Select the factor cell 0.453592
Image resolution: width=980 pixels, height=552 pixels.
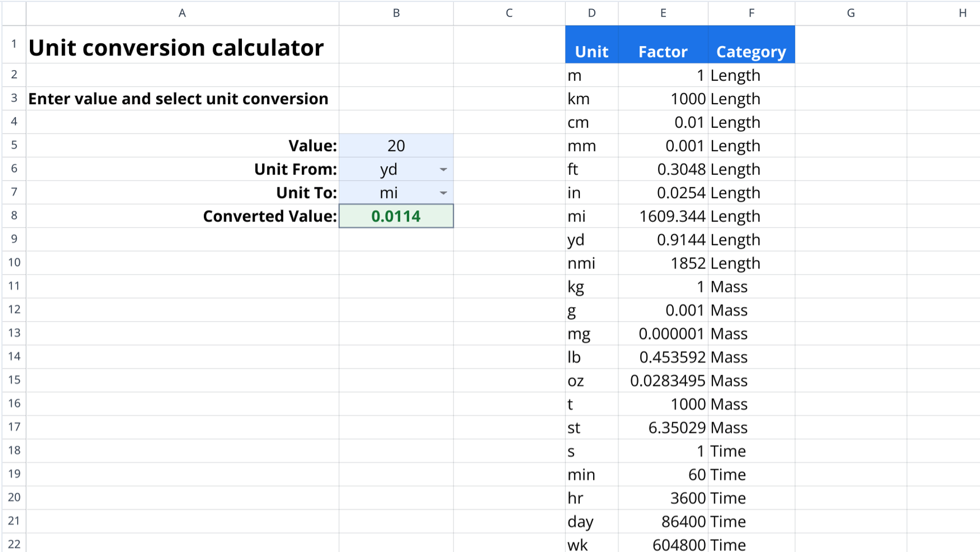click(x=663, y=357)
